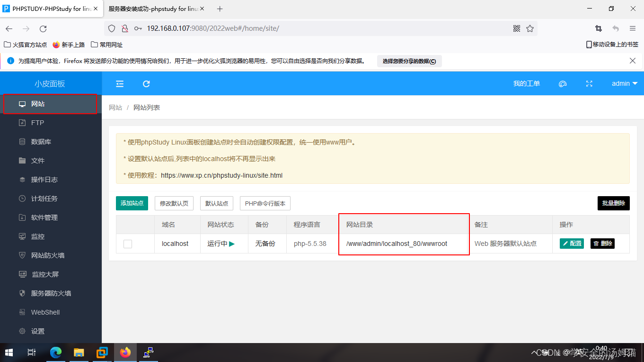Image resolution: width=644 pixels, height=362 pixels.
Task: Click the Task View taskbar icon
Action: [32, 353]
